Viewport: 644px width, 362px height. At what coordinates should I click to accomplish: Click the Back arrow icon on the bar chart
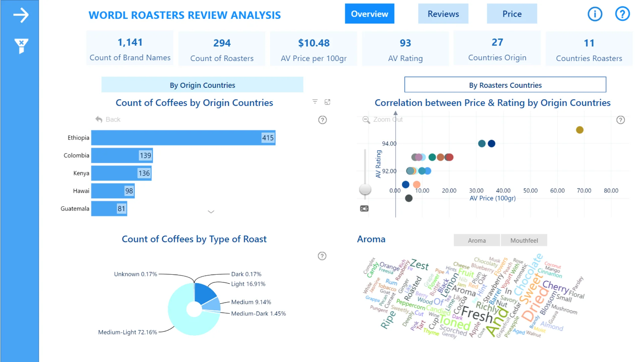click(99, 119)
